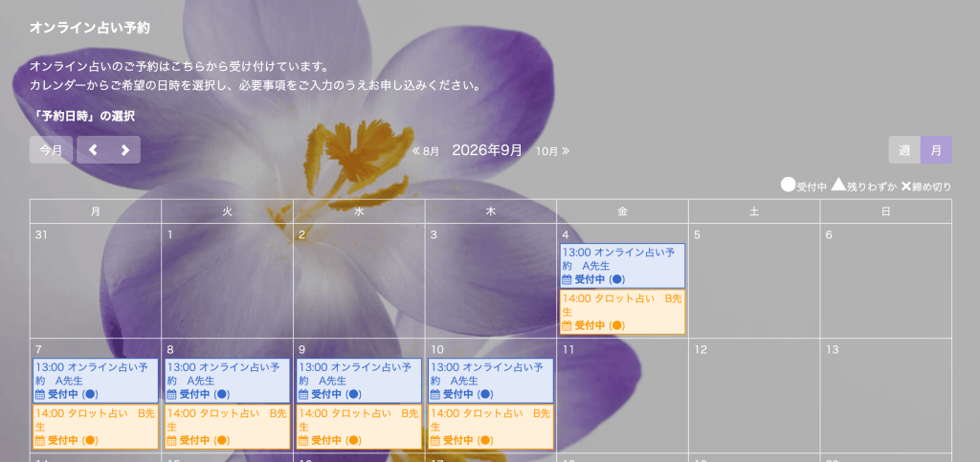The image size is (980, 462).
Task: Select Sept 4 13:00 オンライン占い予約 A先生
Action: (x=622, y=265)
